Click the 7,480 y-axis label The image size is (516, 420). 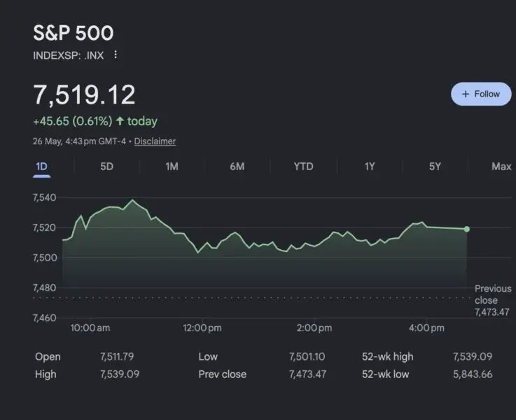[44, 288]
